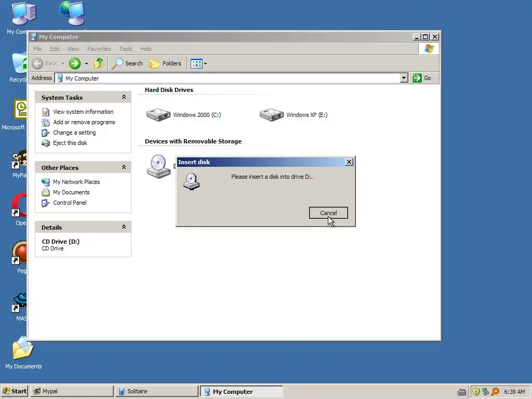Open My Network Places link
The height and width of the screenshot is (399, 532).
pyautogui.click(x=76, y=182)
